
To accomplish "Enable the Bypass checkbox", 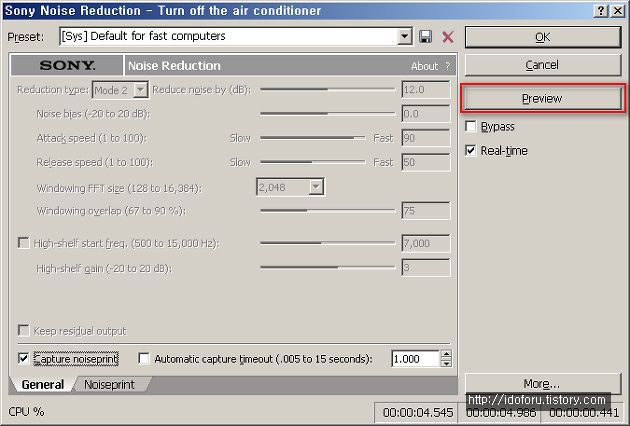I will coord(470,126).
